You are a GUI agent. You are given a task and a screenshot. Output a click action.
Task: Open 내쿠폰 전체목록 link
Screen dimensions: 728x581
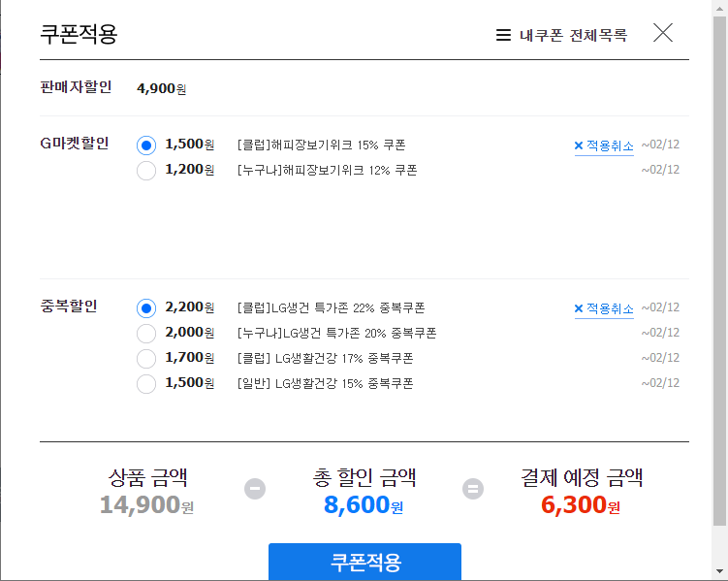(x=573, y=35)
